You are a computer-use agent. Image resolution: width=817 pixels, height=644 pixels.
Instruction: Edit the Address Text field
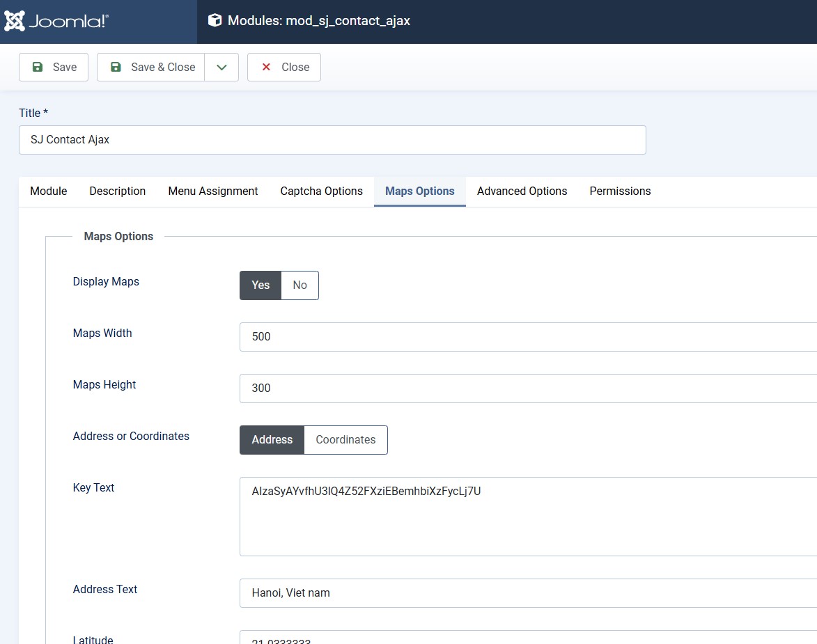tap(528, 593)
